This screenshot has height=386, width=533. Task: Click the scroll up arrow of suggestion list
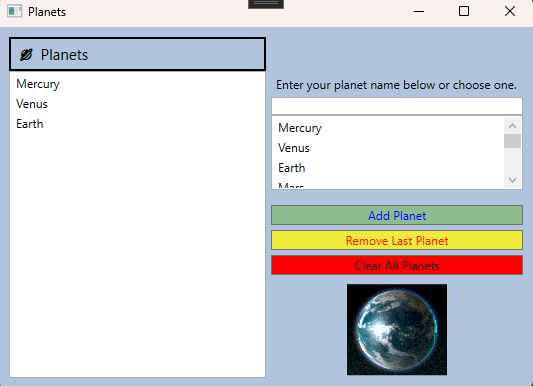click(x=513, y=126)
